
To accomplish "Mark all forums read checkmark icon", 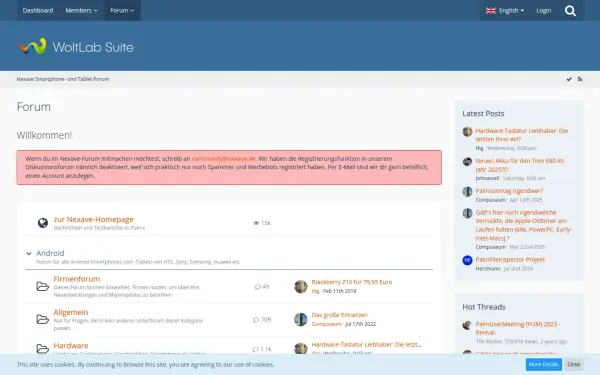I will (569, 79).
